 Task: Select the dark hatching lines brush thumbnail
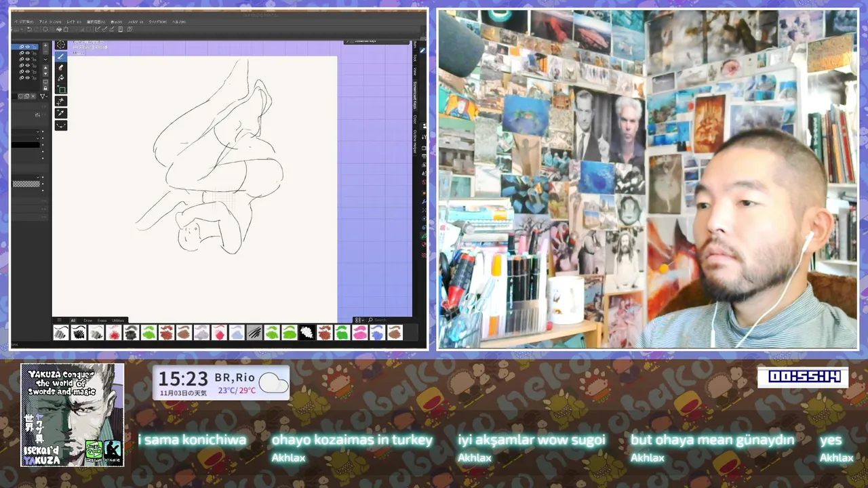click(x=254, y=332)
